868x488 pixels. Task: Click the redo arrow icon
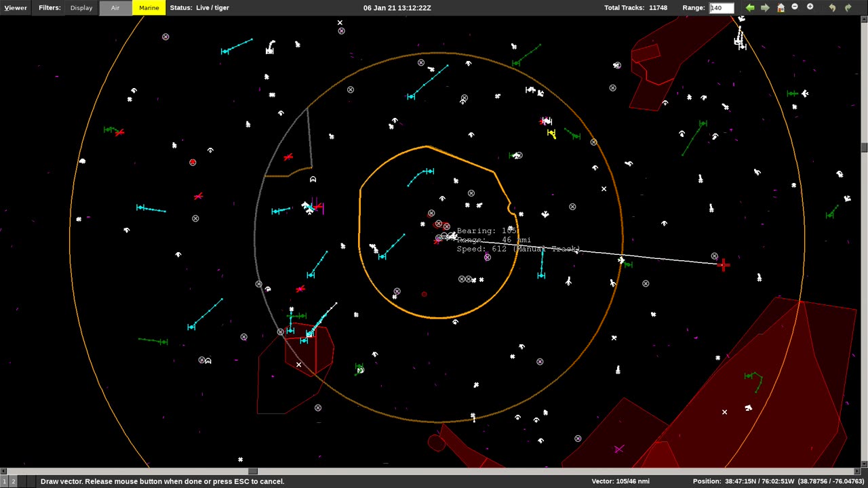[x=848, y=7]
